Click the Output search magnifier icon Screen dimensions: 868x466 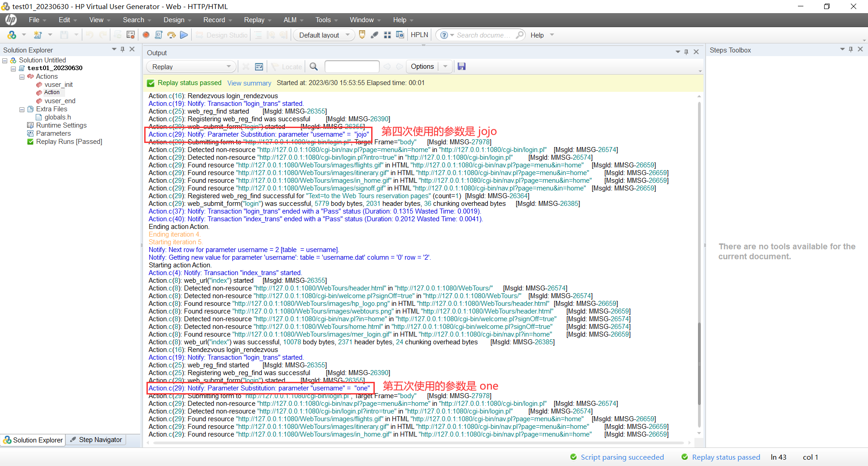click(314, 67)
